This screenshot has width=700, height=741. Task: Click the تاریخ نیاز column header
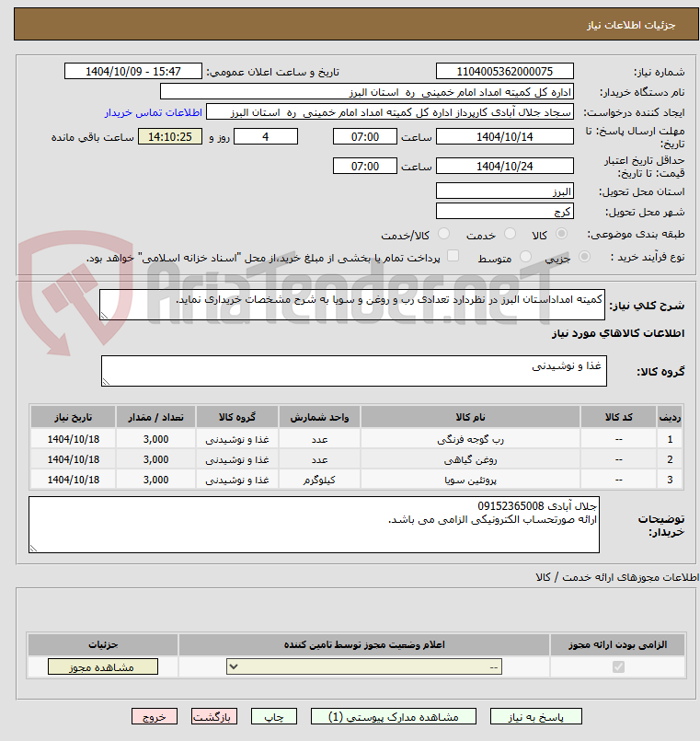click(74, 417)
